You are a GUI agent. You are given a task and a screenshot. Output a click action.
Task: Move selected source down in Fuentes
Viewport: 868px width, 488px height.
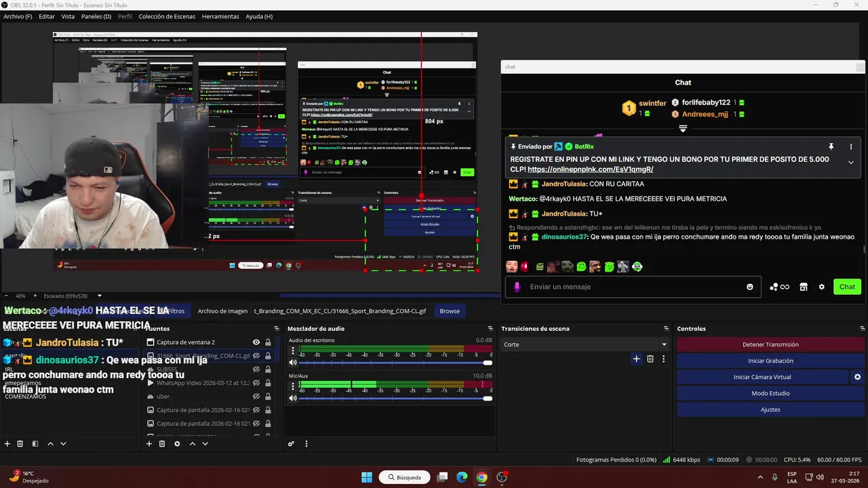pos(205,444)
